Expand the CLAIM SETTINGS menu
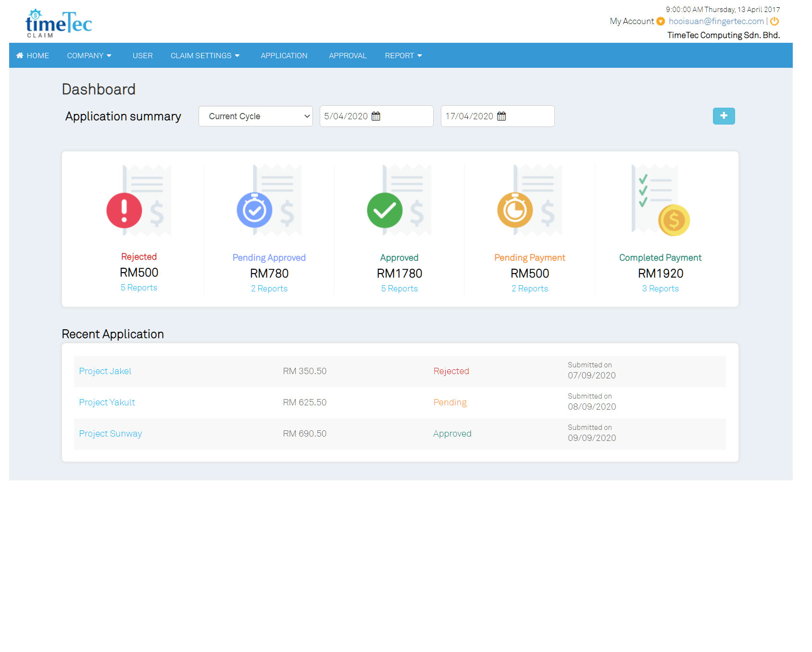 [205, 55]
